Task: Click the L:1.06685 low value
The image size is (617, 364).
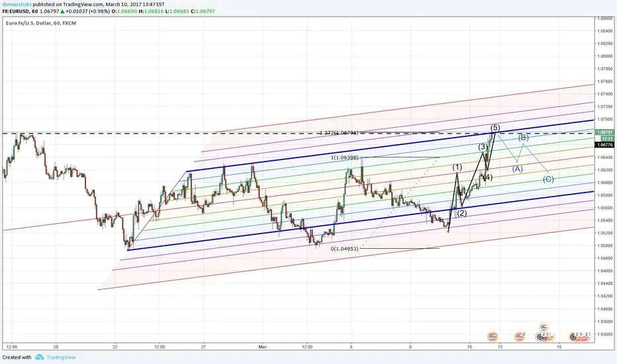Action: pos(177,11)
